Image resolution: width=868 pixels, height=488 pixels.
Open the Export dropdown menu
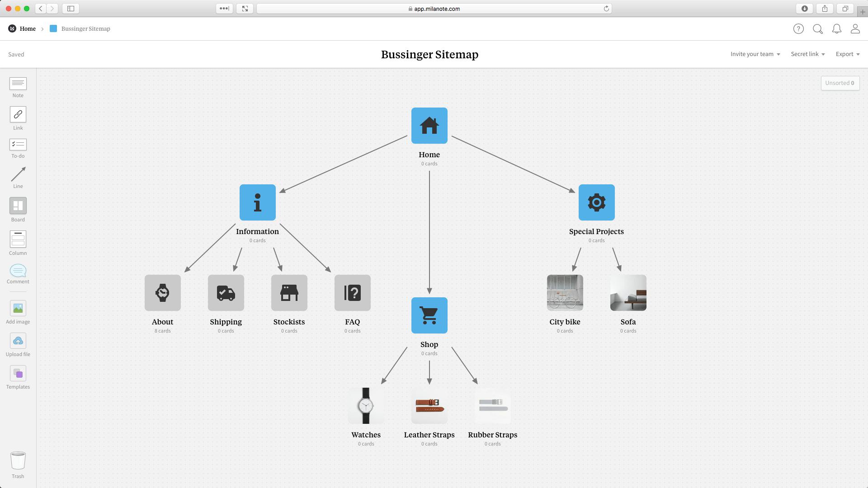click(x=848, y=54)
